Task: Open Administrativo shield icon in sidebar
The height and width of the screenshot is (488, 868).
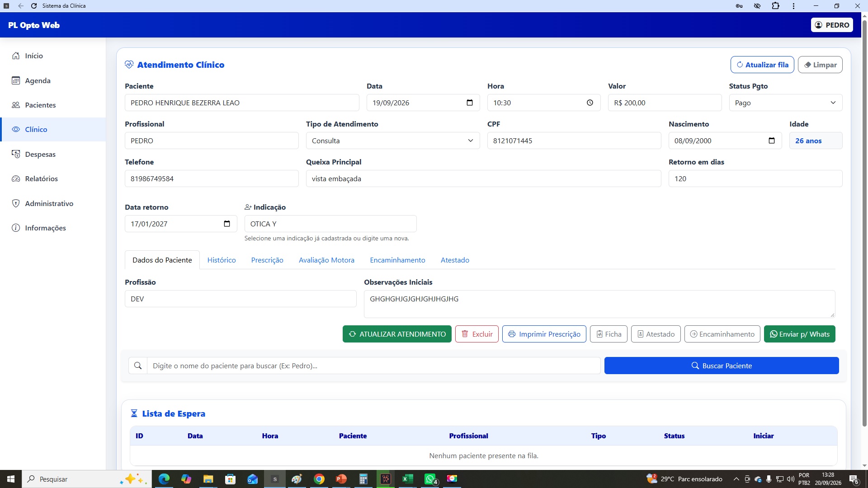Action: pos(16,203)
